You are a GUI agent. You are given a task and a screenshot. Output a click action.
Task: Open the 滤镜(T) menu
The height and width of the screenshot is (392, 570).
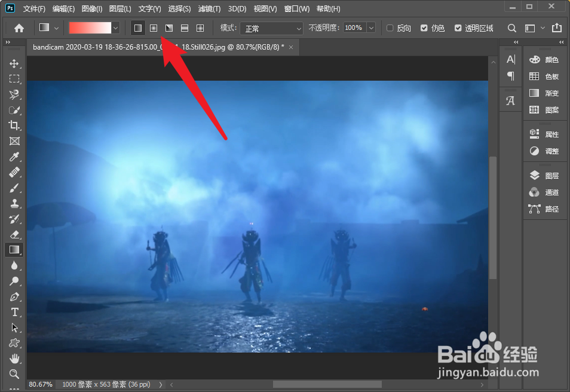point(209,9)
